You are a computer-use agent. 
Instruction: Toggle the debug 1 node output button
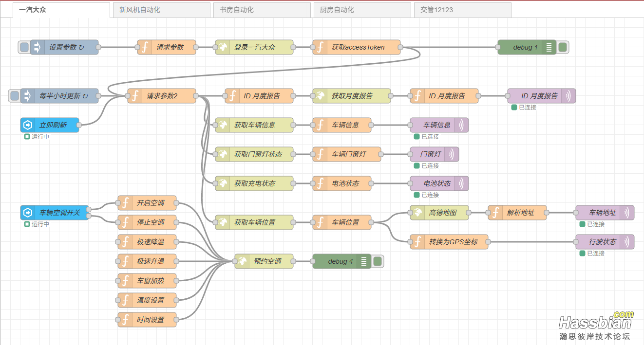[563, 47]
